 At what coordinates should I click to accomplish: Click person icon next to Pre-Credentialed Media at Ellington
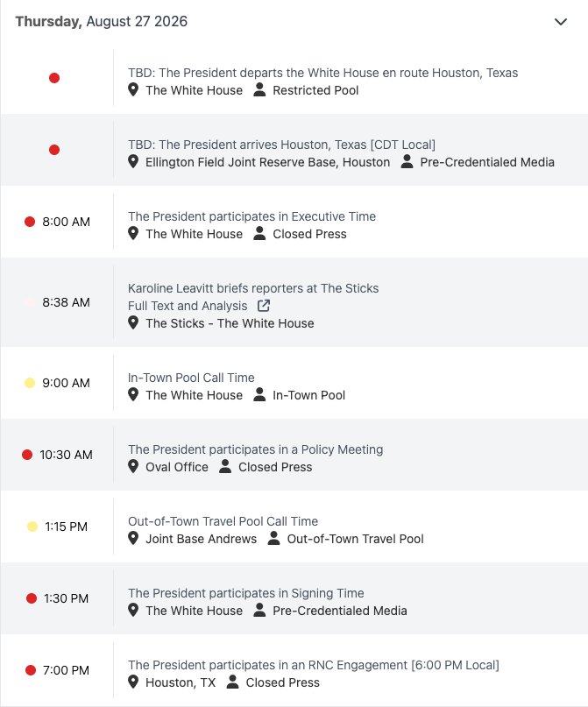point(407,161)
